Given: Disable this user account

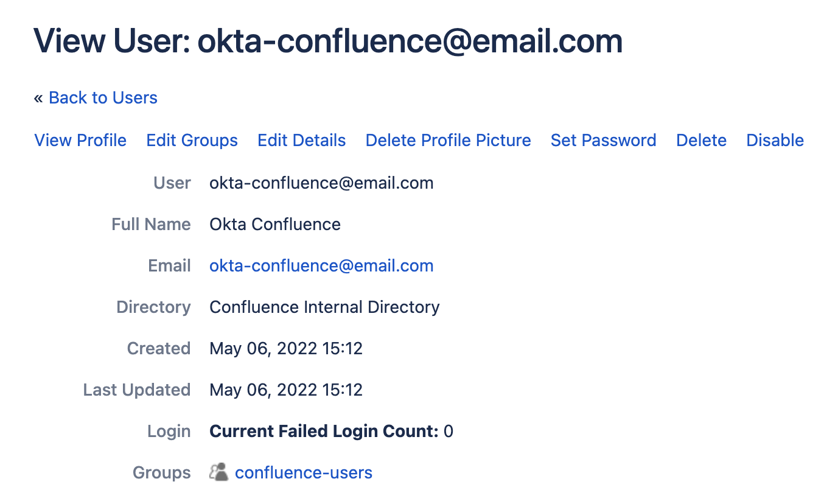Looking at the screenshot, I should (775, 141).
